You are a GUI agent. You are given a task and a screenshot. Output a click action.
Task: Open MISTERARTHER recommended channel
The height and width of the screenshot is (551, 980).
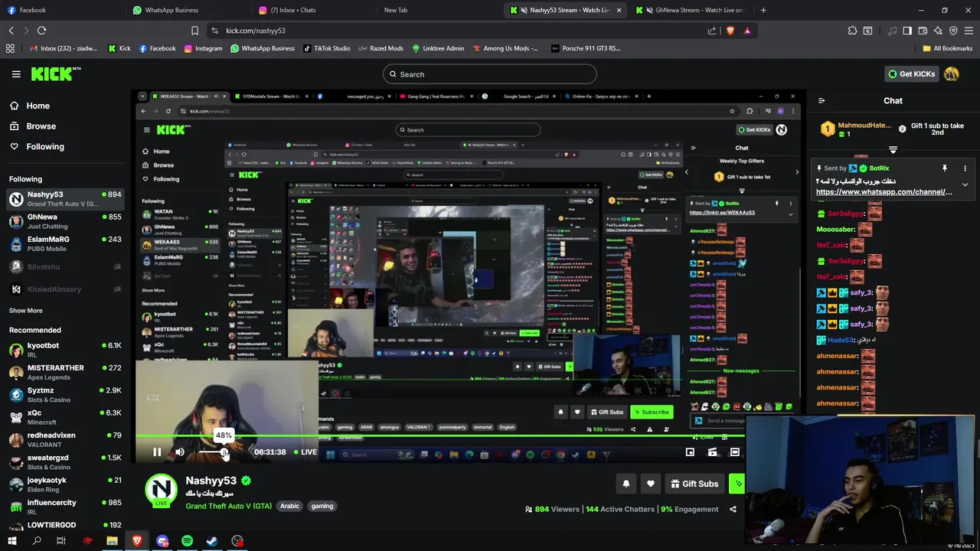[x=66, y=372]
